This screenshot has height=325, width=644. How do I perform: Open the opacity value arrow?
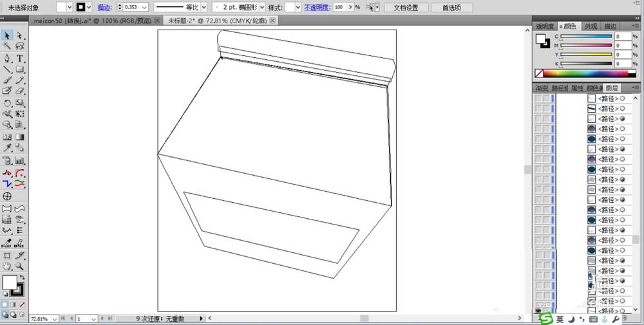pyautogui.click(x=350, y=7)
